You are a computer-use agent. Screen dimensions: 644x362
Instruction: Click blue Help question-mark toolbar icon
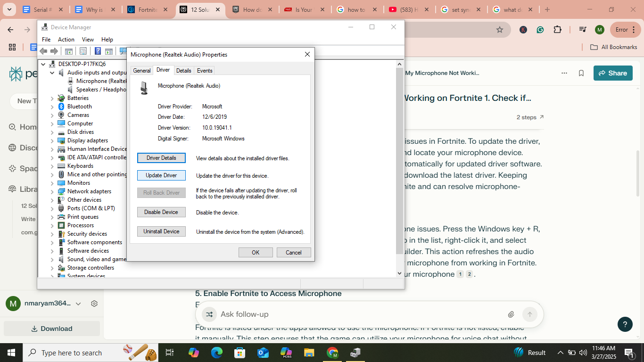[98, 51]
